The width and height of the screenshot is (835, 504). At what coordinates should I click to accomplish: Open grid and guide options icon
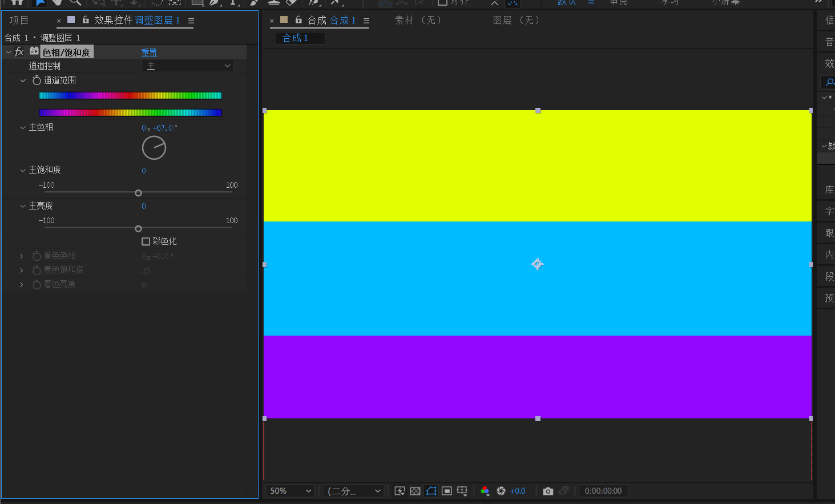coord(462,491)
